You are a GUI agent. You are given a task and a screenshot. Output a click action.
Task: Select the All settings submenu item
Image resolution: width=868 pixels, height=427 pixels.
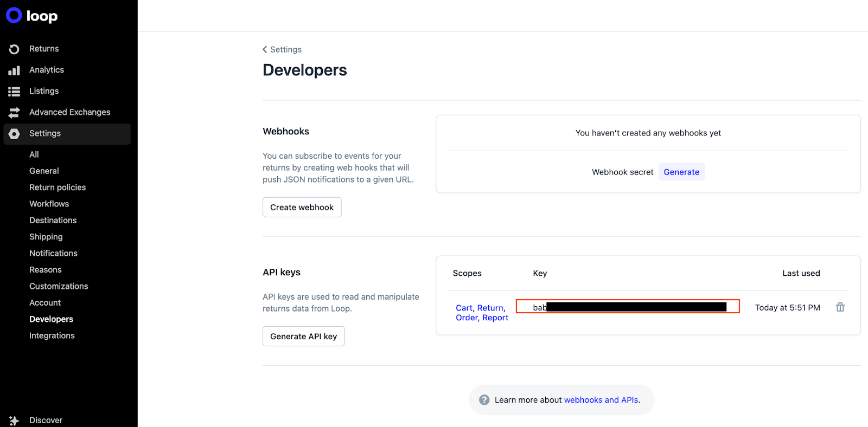(34, 154)
